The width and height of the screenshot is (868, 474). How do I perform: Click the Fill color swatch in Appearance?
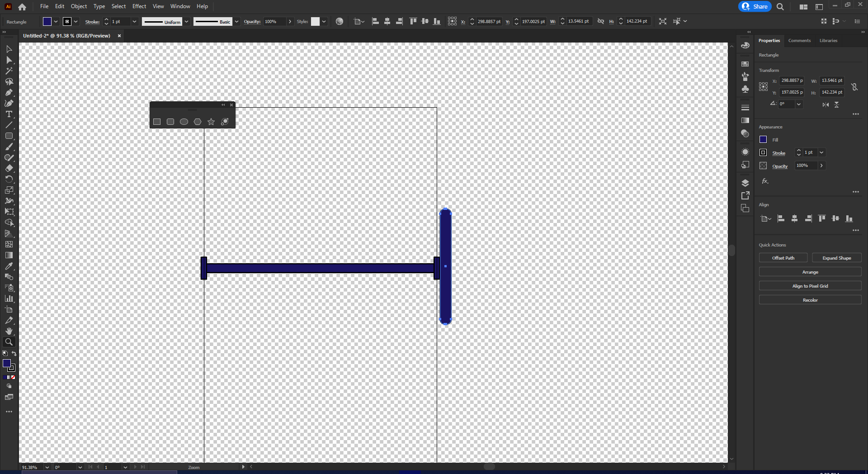[763, 139]
